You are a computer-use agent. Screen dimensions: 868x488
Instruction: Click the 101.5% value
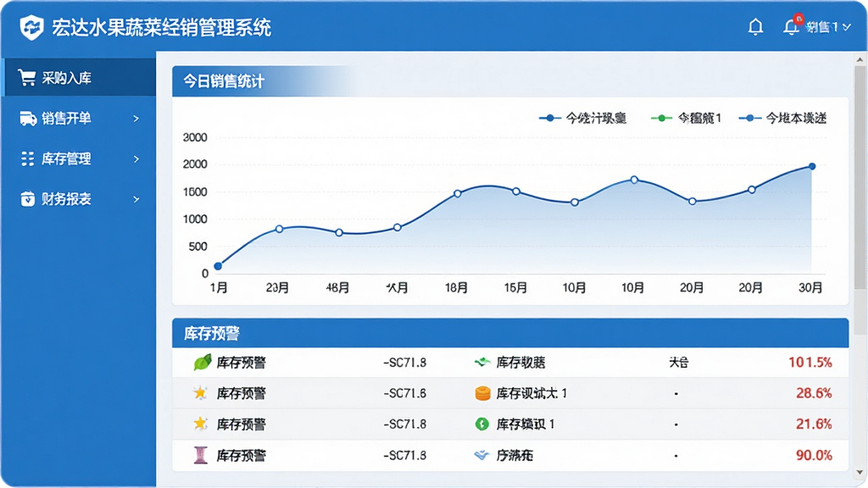pyautogui.click(x=810, y=363)
